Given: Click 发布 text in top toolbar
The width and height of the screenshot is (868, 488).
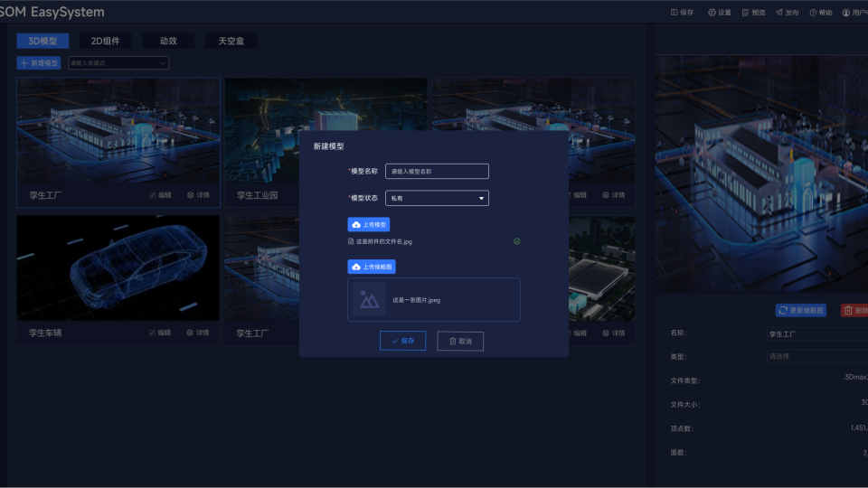Looking at the screenshot, I should tap(792, 12).
